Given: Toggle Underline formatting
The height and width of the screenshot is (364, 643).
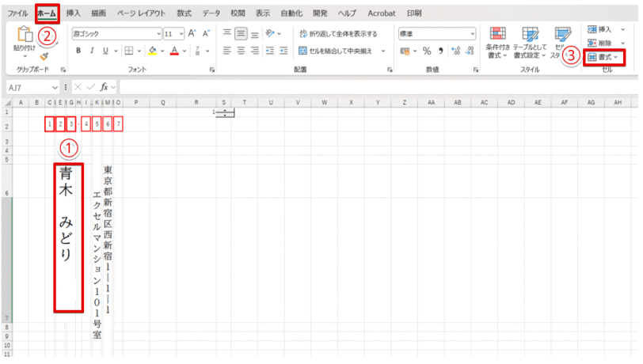Looking at the screenshot, I should pos(105,51).
